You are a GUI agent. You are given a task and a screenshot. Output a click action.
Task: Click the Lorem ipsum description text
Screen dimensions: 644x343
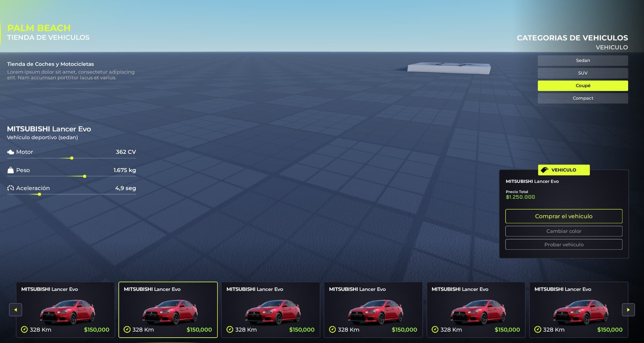pyautogui.click(x=71, y=75)
